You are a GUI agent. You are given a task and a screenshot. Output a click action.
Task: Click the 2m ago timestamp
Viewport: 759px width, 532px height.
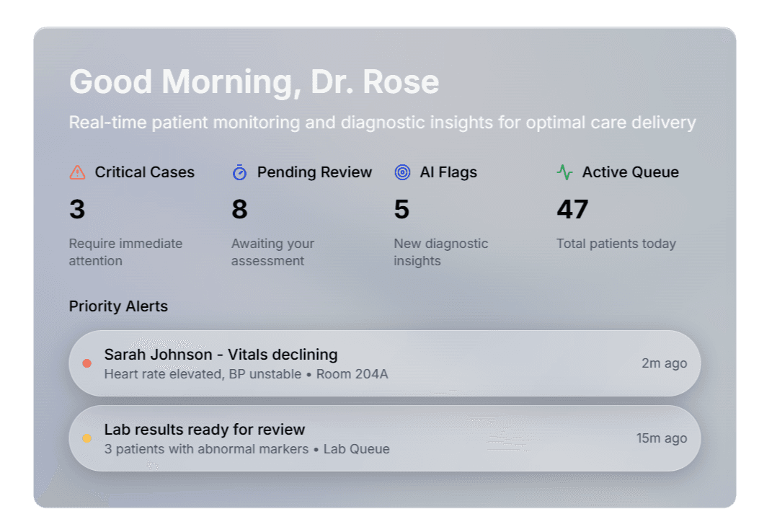[664, 363]
